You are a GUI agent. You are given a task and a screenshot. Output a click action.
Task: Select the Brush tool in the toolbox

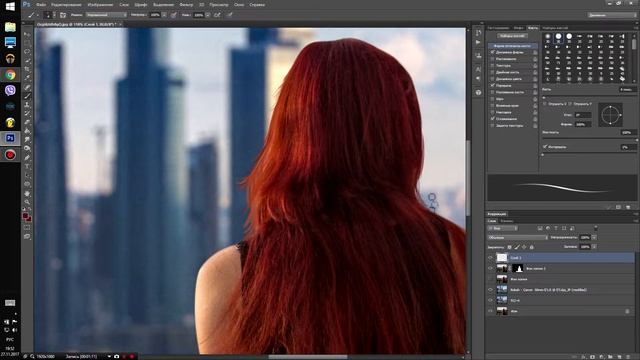tap(27, 96)
